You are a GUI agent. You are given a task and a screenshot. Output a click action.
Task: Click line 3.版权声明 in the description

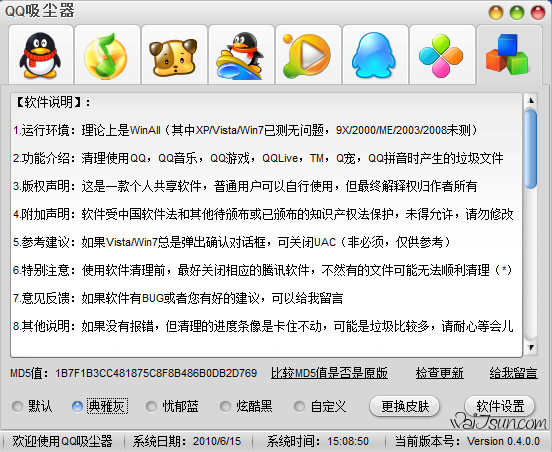245,186
